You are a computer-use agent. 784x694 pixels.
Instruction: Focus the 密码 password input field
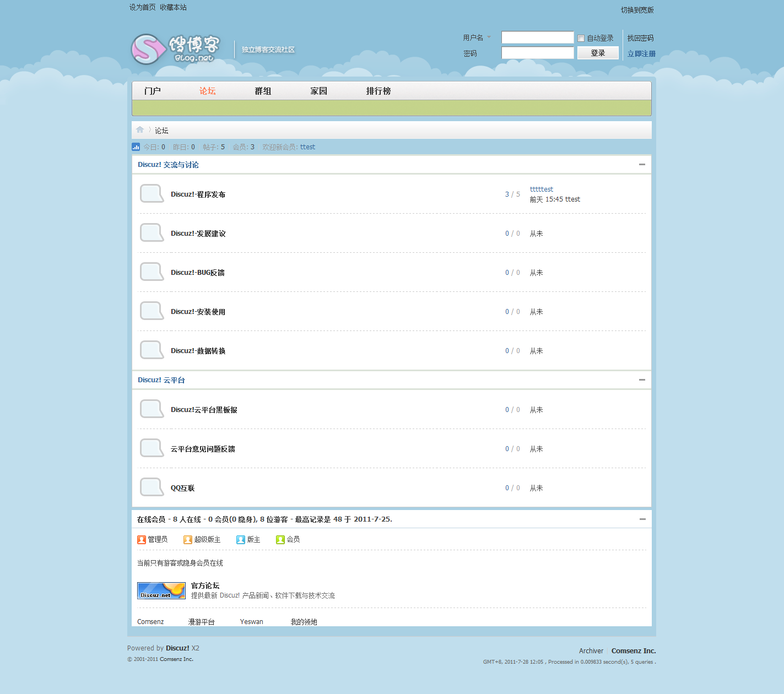(x=538, y=53)
